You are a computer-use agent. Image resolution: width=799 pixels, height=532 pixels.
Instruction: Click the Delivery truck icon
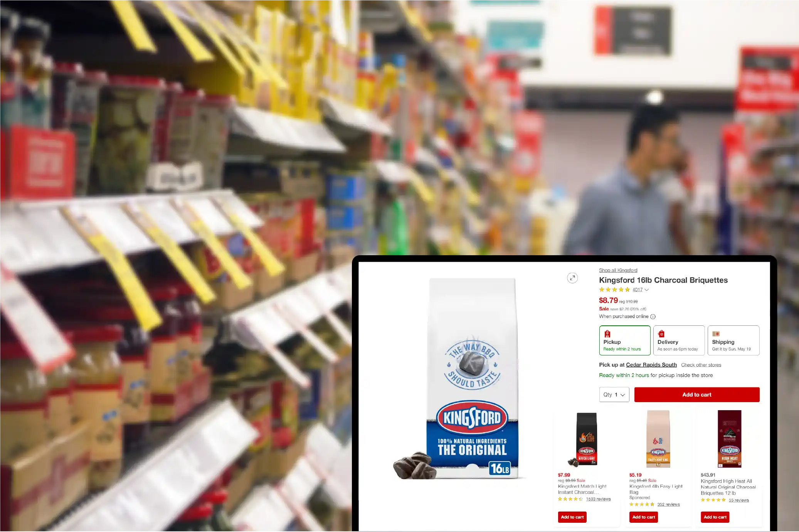[661, 332]
